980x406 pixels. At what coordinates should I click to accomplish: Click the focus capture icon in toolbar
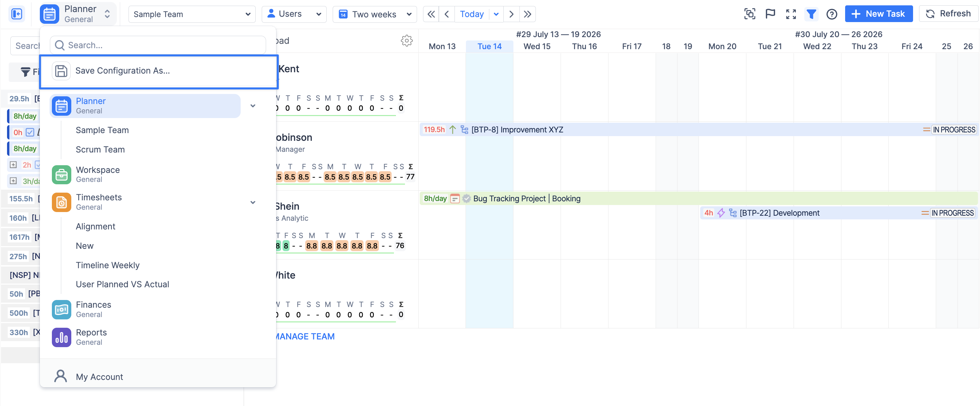pos(749,14)
